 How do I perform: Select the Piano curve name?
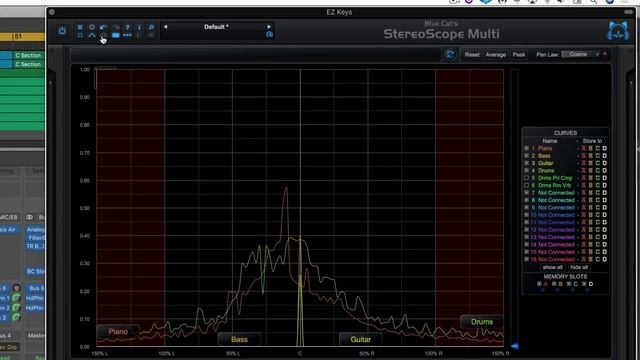(545, 149)
